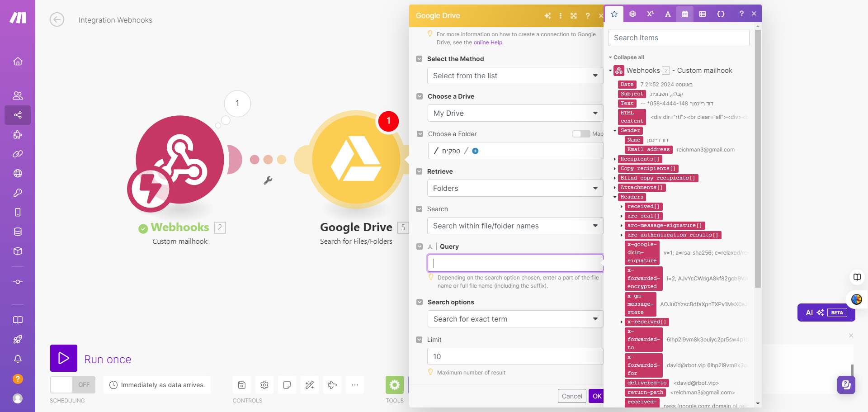Toggle the Map switch for Choose a Folder
The image size is (868, 412).
pyautogui.click(x=581, y=134)
